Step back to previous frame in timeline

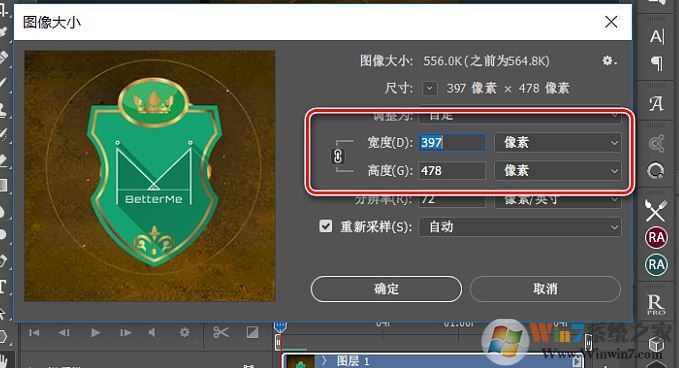click(64, 332)
